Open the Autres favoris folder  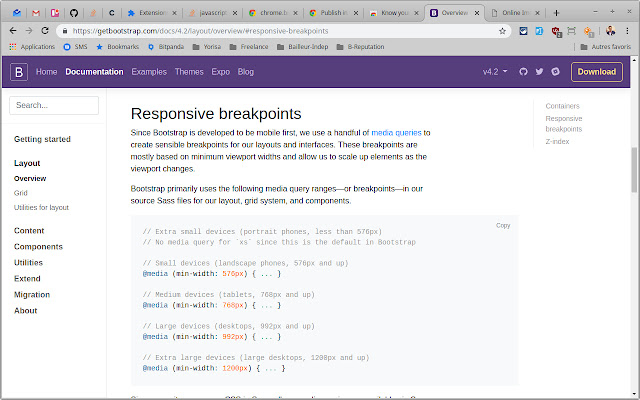(605, 47)
